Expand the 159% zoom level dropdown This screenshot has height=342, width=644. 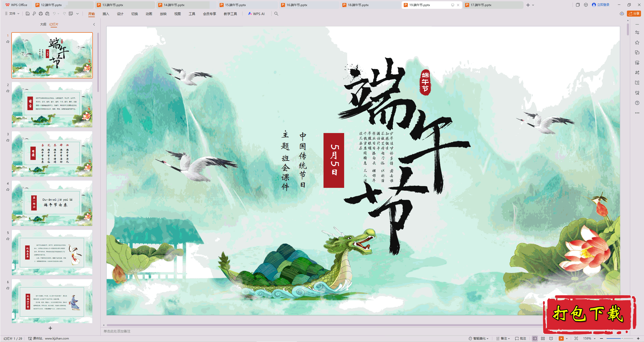point(595,338)
